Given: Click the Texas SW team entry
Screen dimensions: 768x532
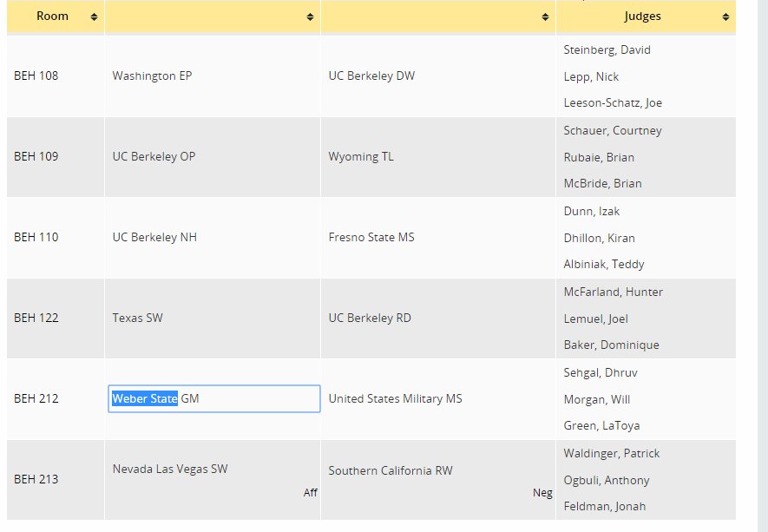Looking at the screenshot, I should point(137,318).
